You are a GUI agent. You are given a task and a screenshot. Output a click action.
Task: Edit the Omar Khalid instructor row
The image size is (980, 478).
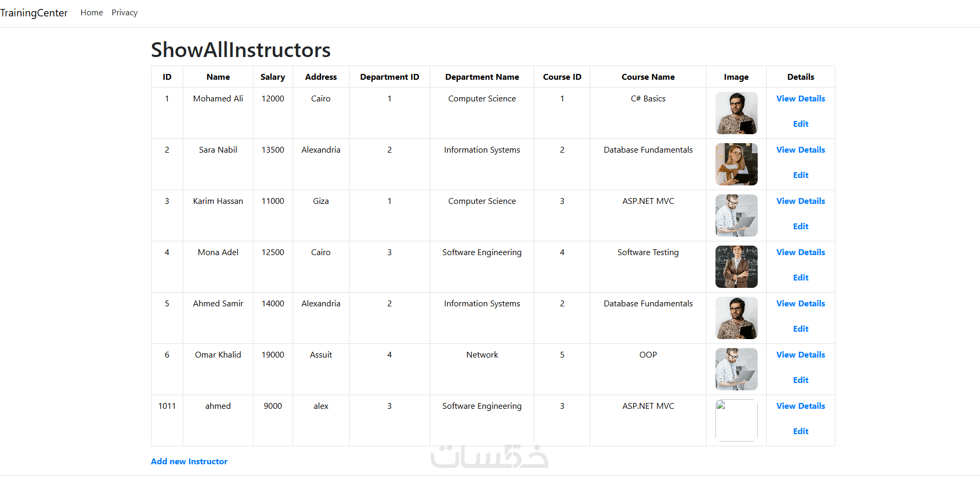[800, 380]
